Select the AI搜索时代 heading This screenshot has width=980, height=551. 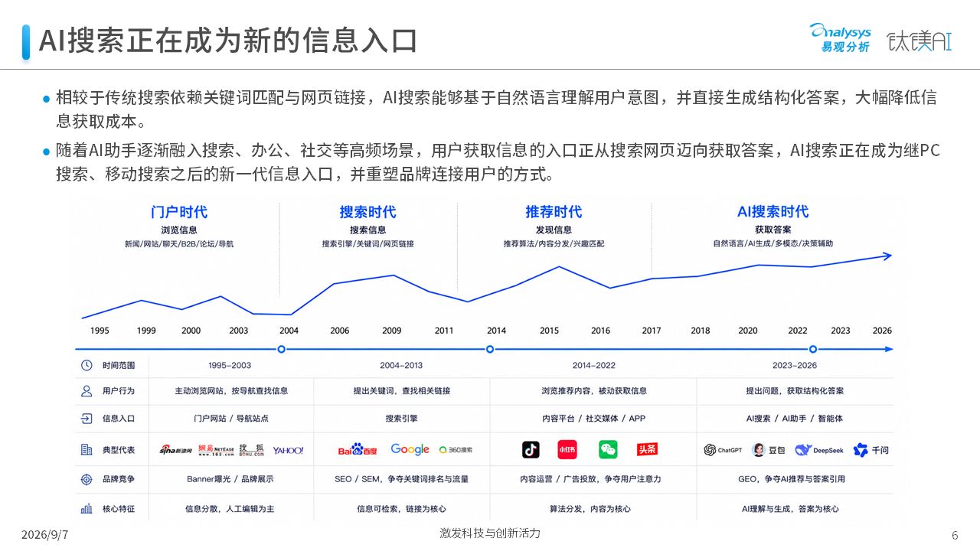pyautogui.click(x=773, y=212)
